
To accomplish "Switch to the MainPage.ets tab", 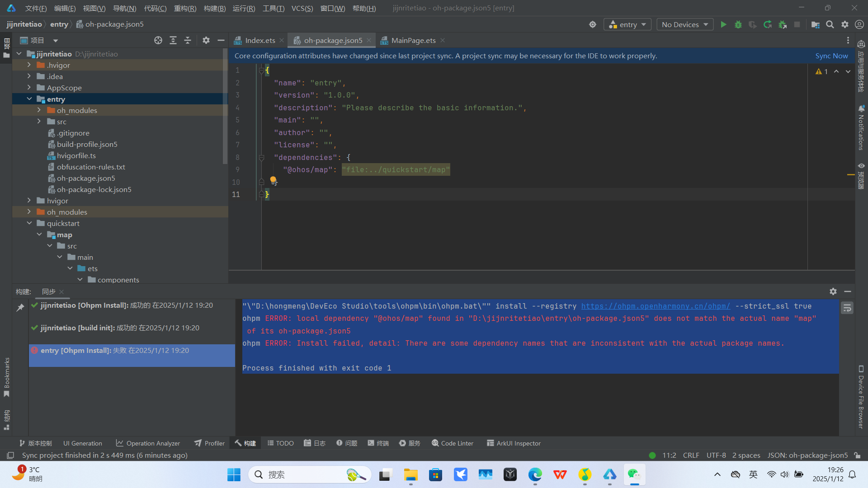I will pos(413,40).
